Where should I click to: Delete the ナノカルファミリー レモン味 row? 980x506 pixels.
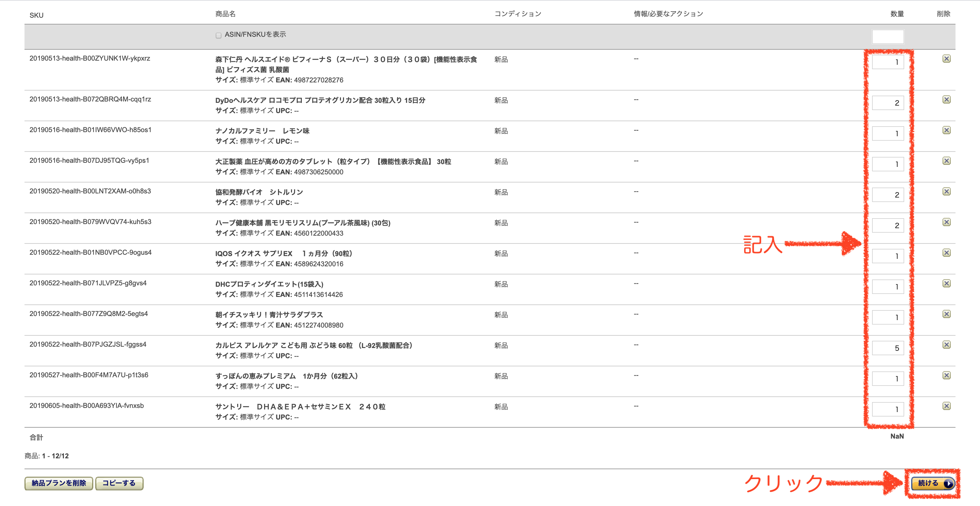click(x=947, y=130)
